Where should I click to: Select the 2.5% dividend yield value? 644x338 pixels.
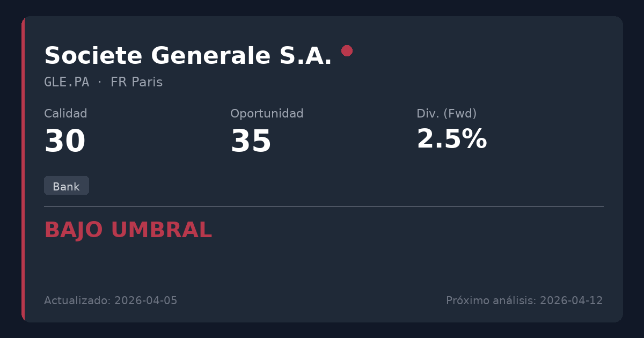click(x=451, y=139)
